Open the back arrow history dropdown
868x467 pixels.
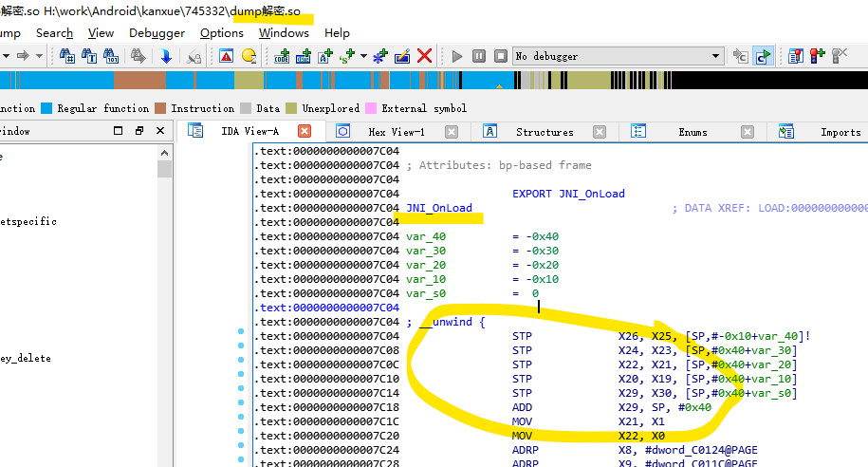click(6, 56)
